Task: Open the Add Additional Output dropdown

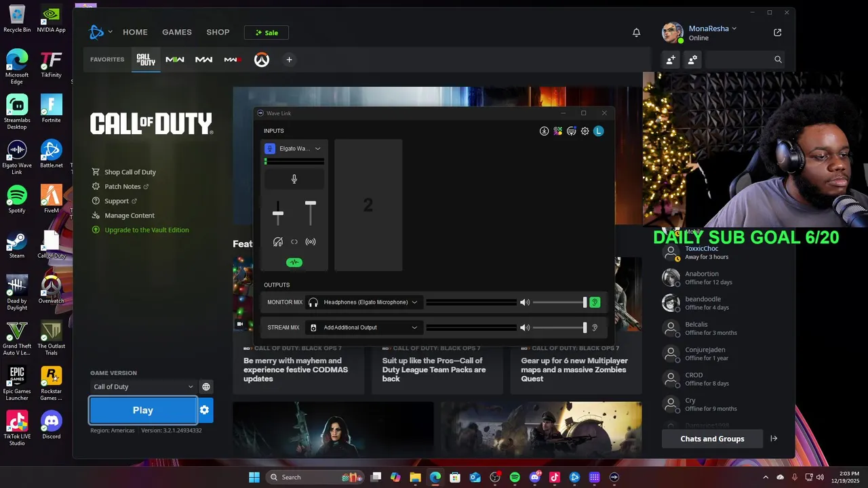Action: pos(363,327)
